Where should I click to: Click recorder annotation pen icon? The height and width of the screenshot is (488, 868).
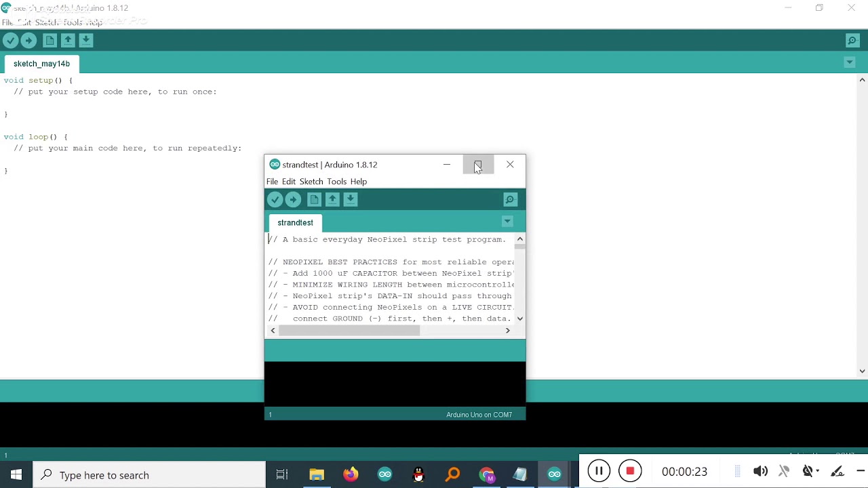pos(837,471)
